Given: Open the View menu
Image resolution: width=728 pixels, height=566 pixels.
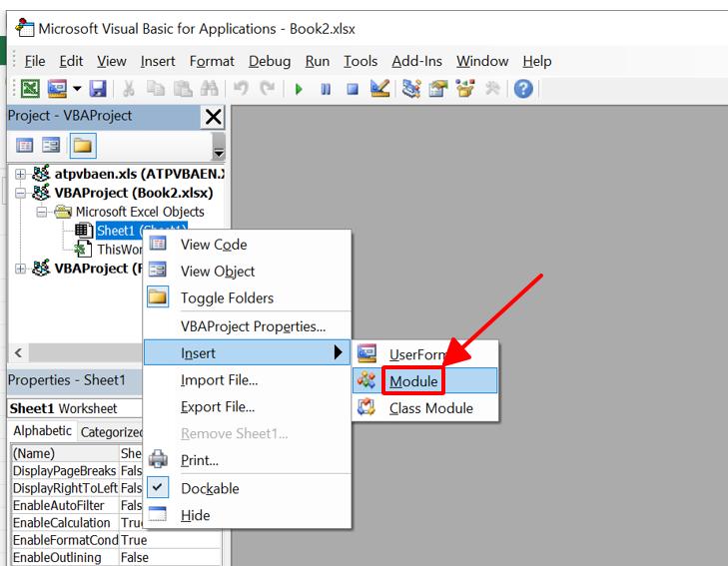Looking at the screenshot, I should pyautogui.click(x=112, y=61).
